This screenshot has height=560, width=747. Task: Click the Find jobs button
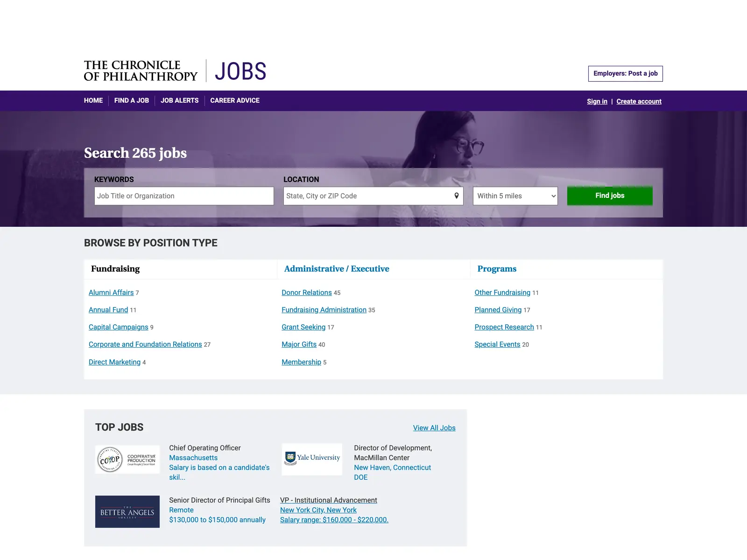click(610, 196)
